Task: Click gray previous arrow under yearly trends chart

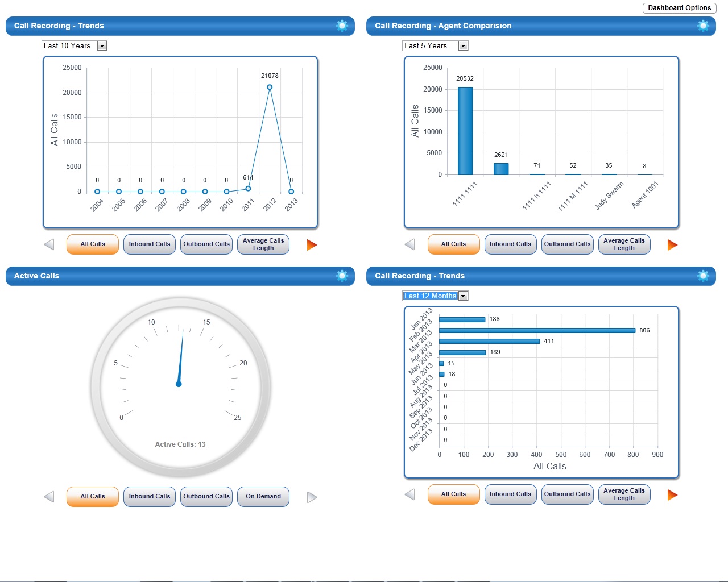Action: (49, 244)
